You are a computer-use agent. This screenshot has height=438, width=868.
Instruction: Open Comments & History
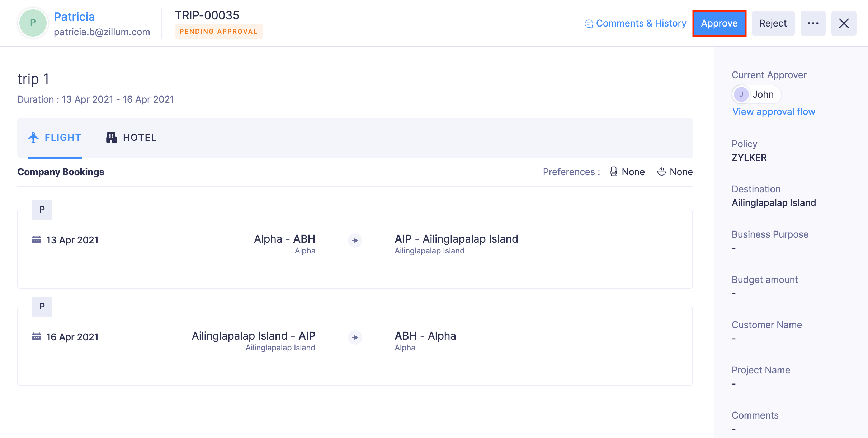(x=641, y=23)
